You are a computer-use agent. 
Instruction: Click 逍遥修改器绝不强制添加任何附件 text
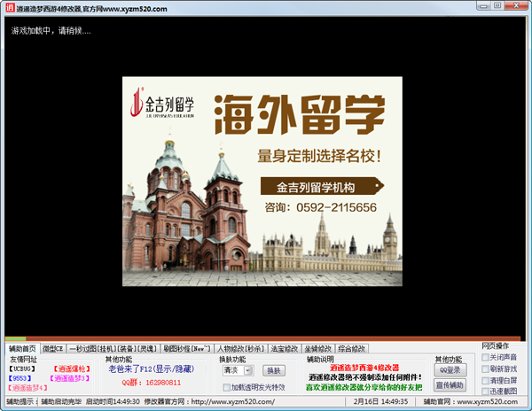[x=365, y=377]
